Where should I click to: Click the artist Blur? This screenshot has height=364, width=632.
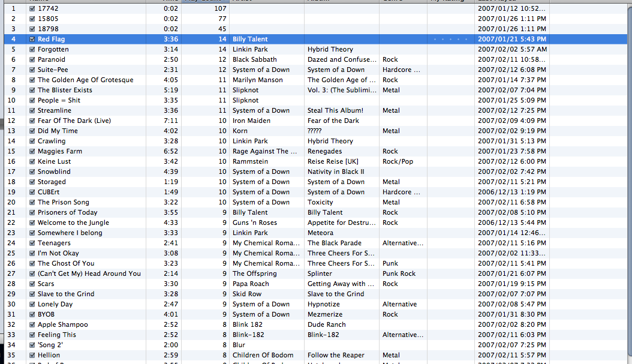pos(239,345)
